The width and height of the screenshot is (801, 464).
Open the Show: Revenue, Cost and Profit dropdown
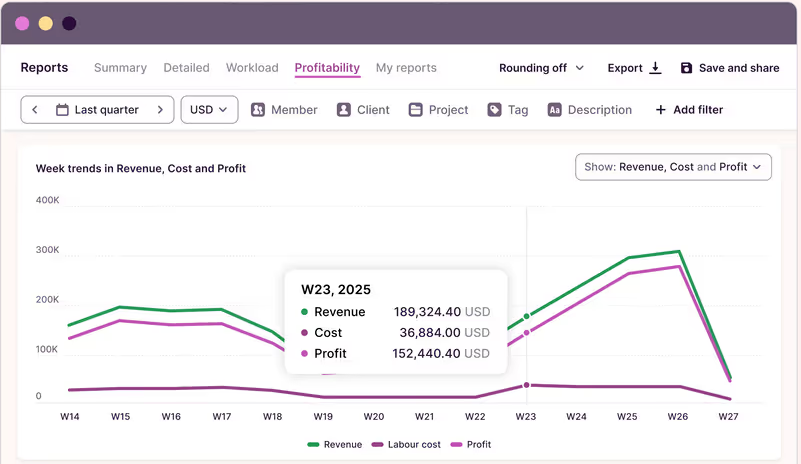673,167
